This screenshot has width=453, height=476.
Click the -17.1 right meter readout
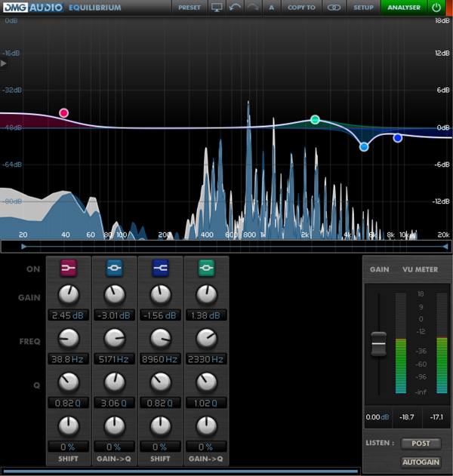[x=436, y=417]
